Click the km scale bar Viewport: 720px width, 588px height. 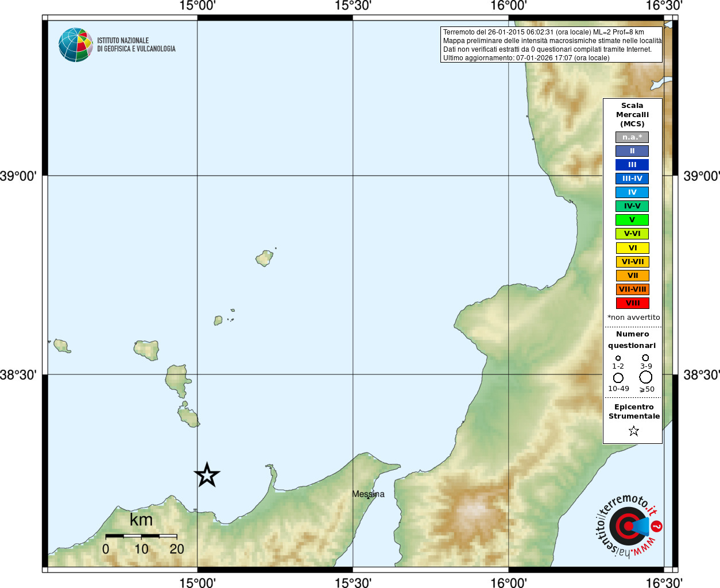point(141,536)
